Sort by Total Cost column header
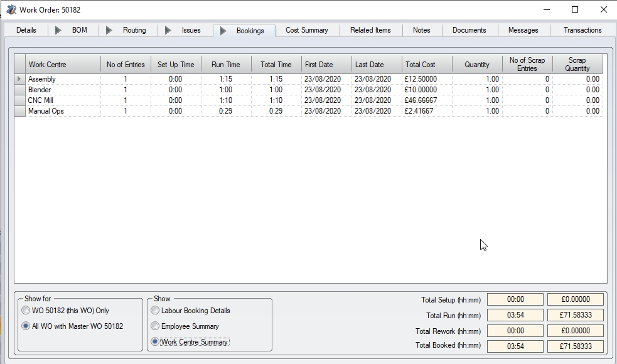Image resolution: width=617 pixels, height=364 pixels. coord(427,65)
